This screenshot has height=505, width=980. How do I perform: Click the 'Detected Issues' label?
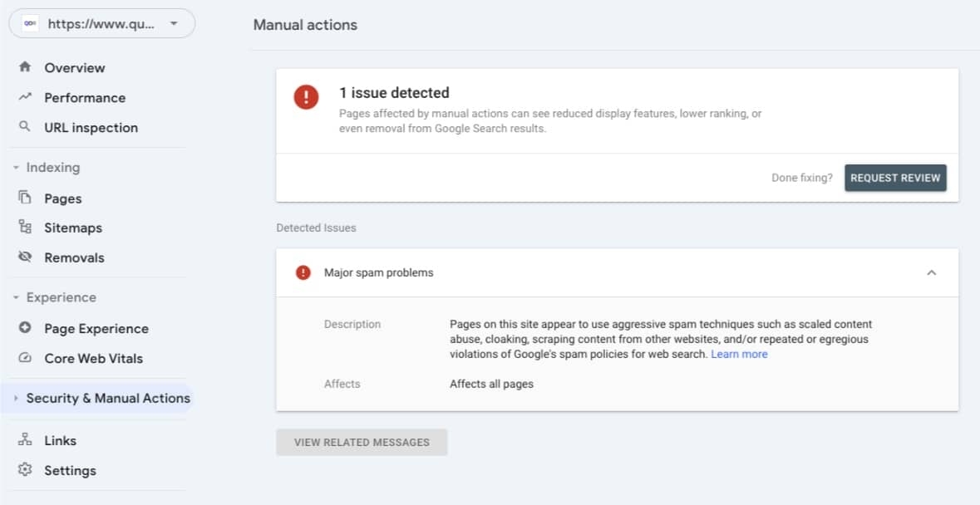click(316, 228)
